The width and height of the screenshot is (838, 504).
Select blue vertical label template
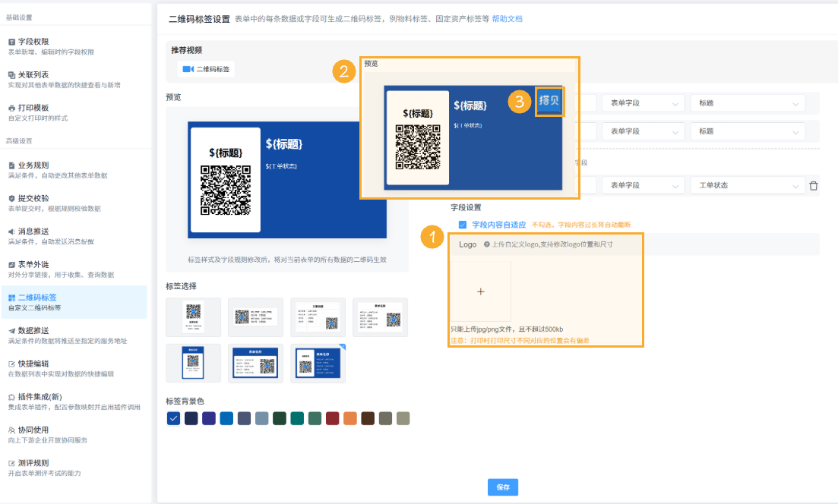click(x=194, y=363)
